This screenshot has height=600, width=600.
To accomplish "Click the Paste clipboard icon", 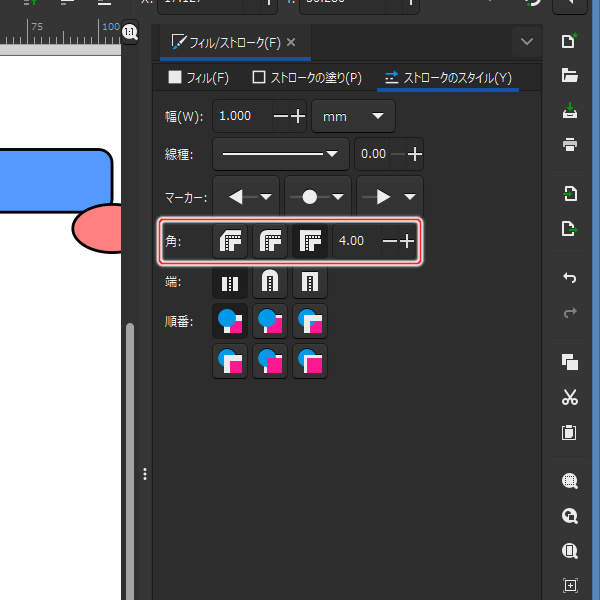I will [x=569, y=432].
